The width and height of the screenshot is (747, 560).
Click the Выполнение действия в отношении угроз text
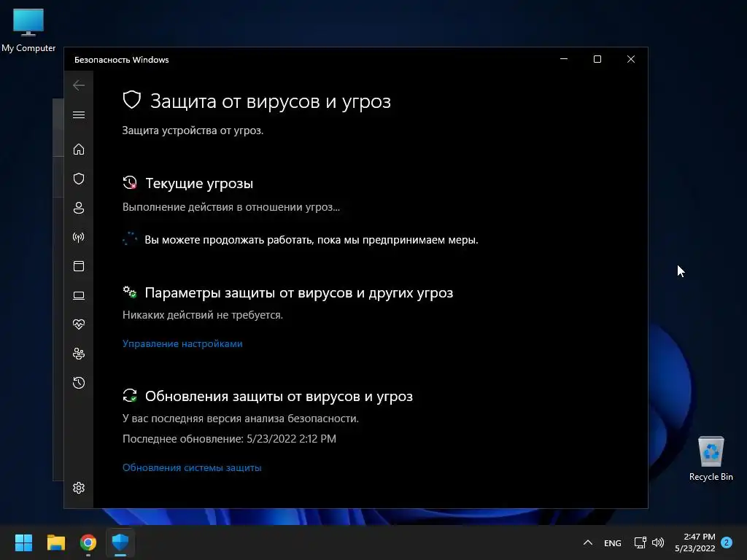click(231, 207)
